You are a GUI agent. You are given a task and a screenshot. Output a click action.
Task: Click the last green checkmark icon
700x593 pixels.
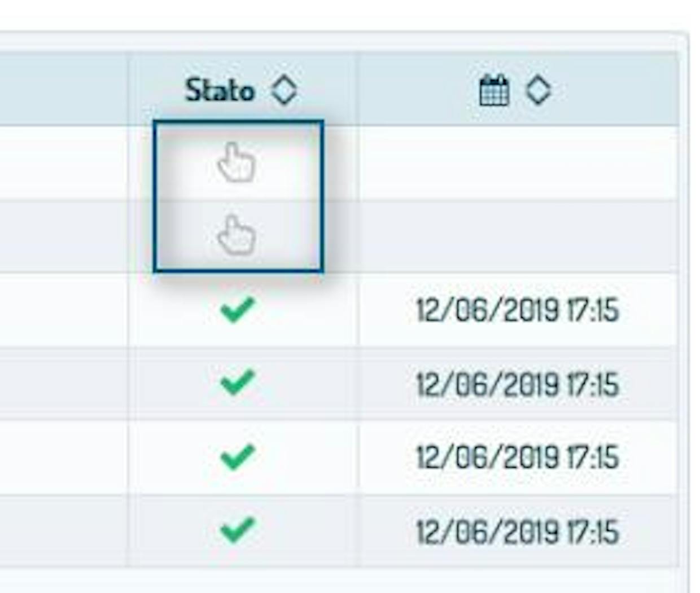click(237, 530)
